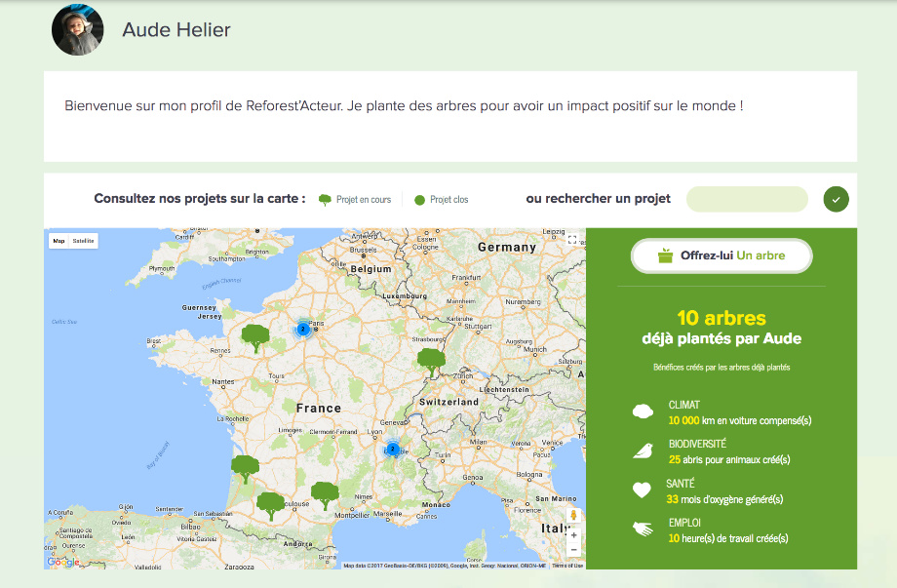The height and width of the screenshot is (588, 897).
Task: Open the project cluster near Paris
Action: point(302,330)
